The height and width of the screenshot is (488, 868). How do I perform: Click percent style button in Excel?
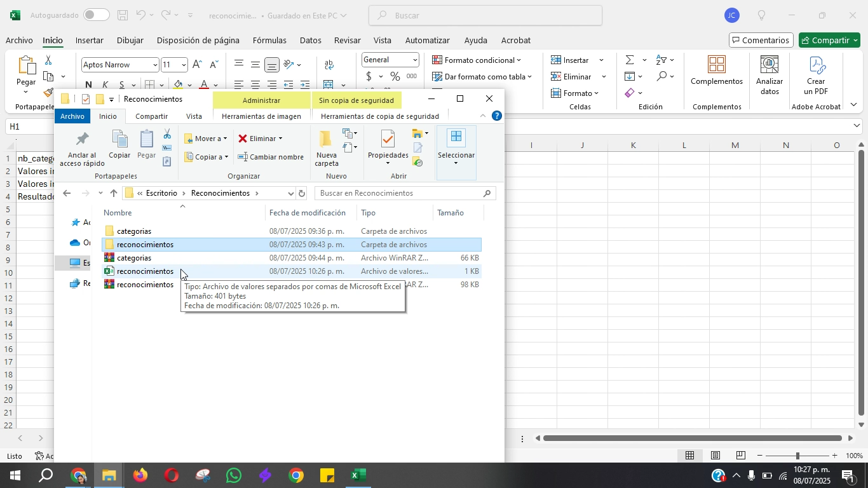(x=395, y=77)
